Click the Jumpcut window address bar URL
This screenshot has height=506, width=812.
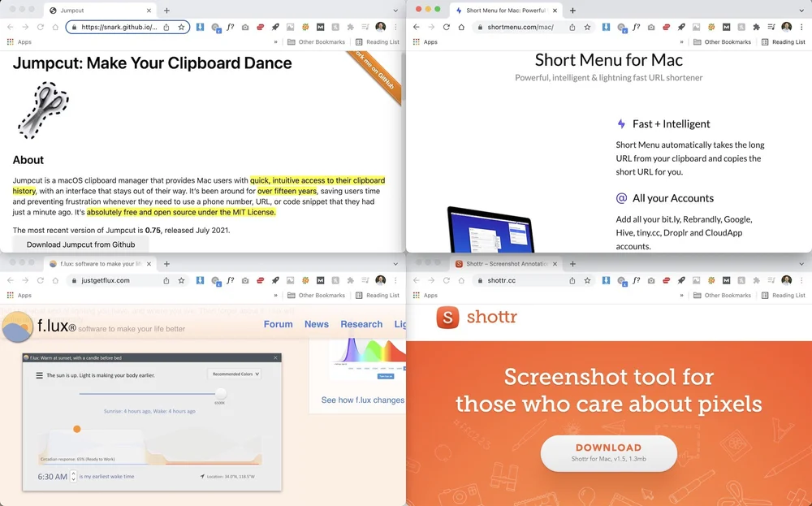pos(119,27)
